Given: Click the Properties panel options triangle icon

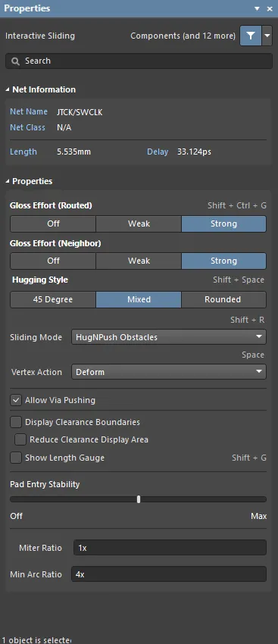Looking at the screenshot, I should (x=258, y=8).
